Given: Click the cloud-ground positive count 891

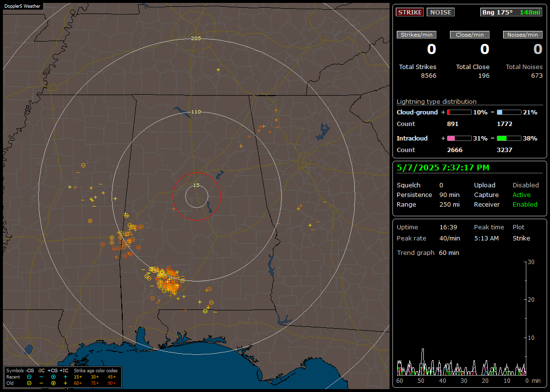Looking at the screenshot, I should click(x=452, y=124).
